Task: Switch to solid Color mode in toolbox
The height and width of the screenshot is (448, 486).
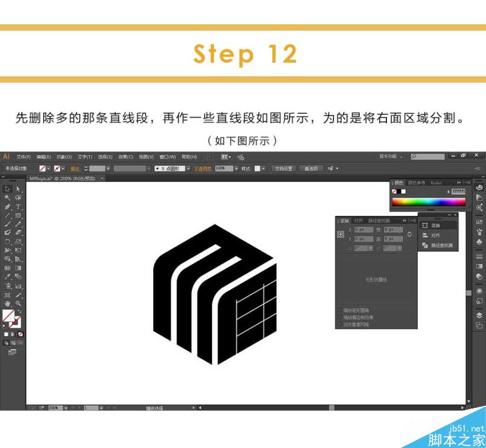Action: (x=6, y=334)
